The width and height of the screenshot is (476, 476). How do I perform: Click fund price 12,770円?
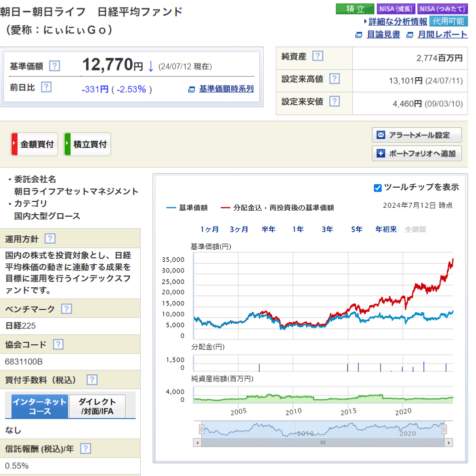[112, 65]
